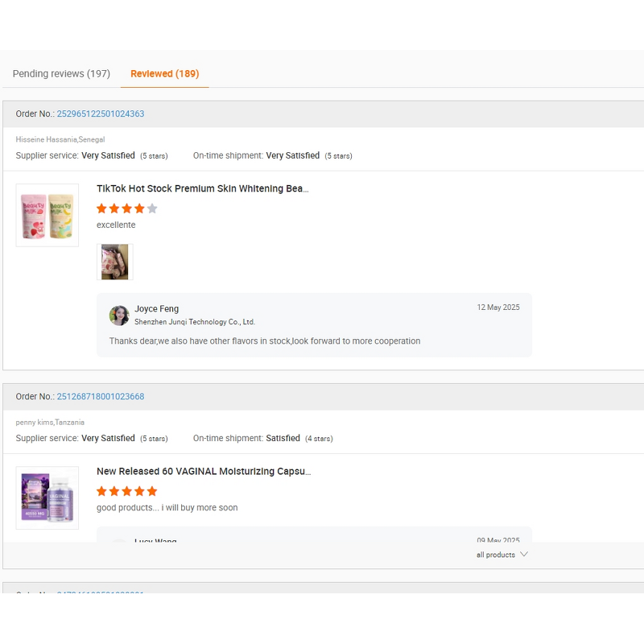Screen dimensions: 644x644
Task: Open order number 252965122501024363
Action: pos(100,114)
